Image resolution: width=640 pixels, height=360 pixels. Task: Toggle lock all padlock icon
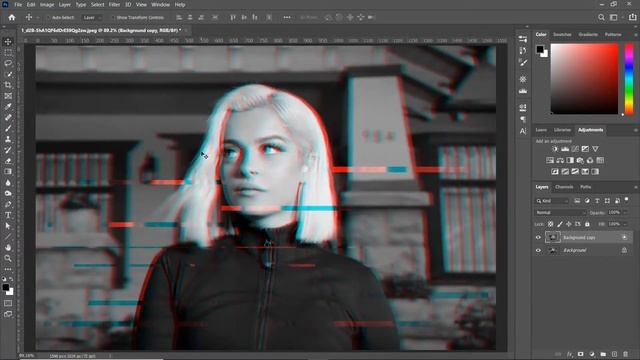[x=587, y=224]
